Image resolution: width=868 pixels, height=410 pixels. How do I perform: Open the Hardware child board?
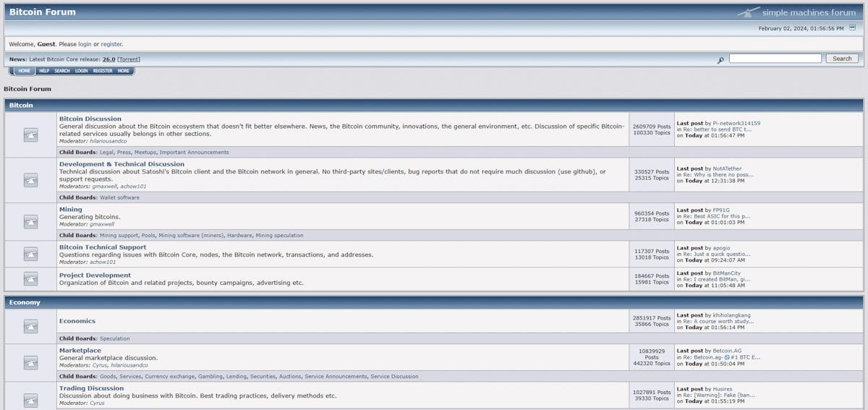pyautogui.click(x=239, y=236)
